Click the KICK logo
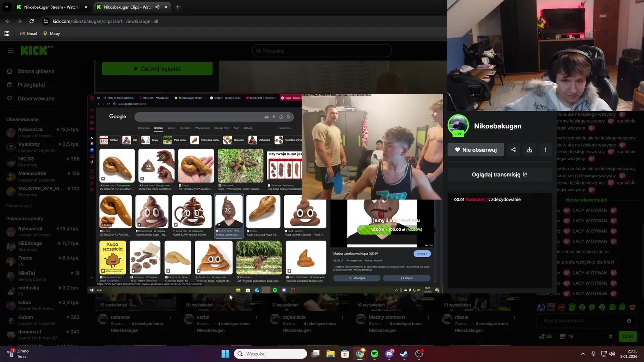The width and height of the screenshot is (644, 362). coord(36,50)
